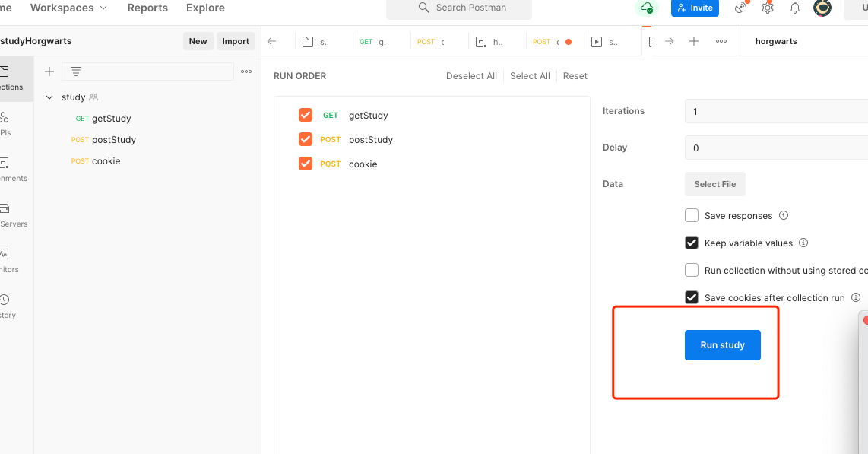
Task: Click Reset in run order
Action: coord(575,76)
